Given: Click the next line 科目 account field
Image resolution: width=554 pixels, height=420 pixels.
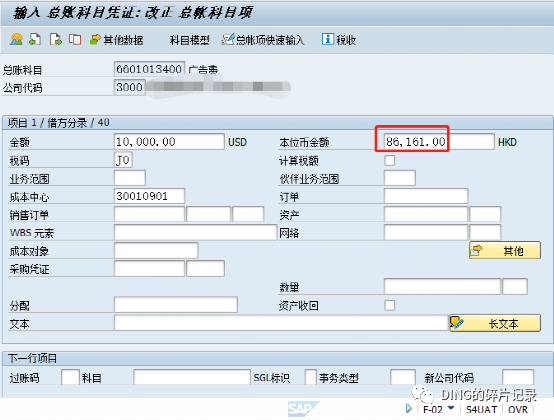Looking at the screenshot, I should tap(192, 377).
